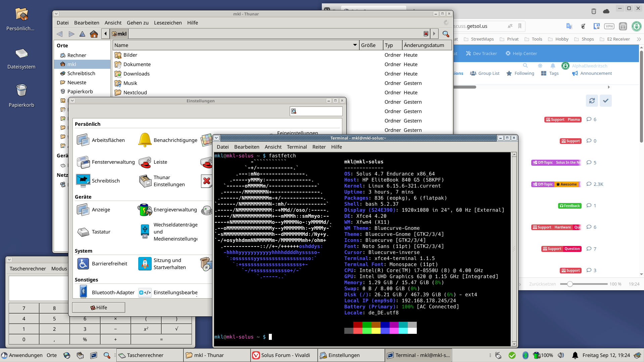Open Group List forum link
Viewport: 644px width, 362px height.
tap(485, 73)
